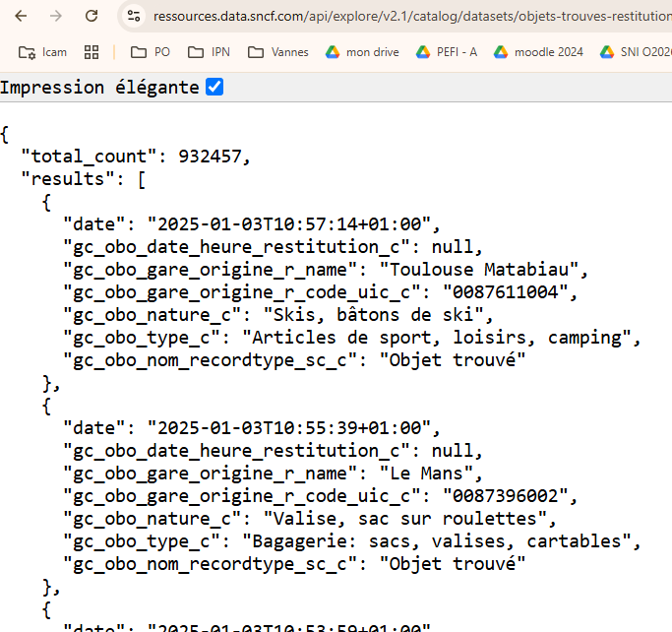
Task: Click the folder icon of the PO bookmark
Action: point(139,52)
